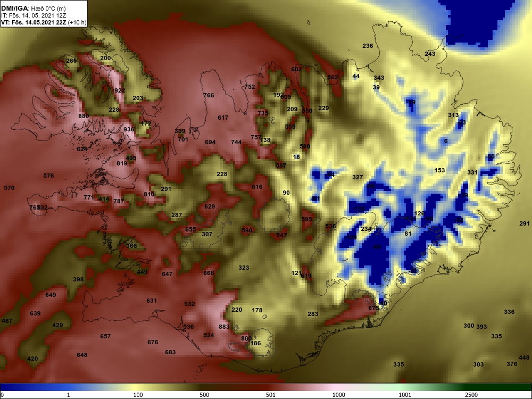Image resolution: width=532 pixels, height=399 pixels.
Task: Click the header line "DMI/IGA: Hæð 0°C (m)"
Action: coord(33,9)
